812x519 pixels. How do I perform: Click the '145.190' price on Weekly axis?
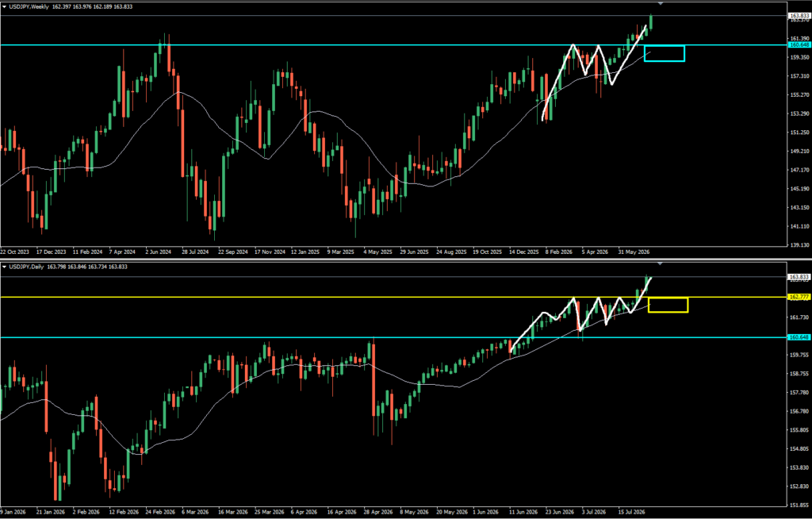800,189
